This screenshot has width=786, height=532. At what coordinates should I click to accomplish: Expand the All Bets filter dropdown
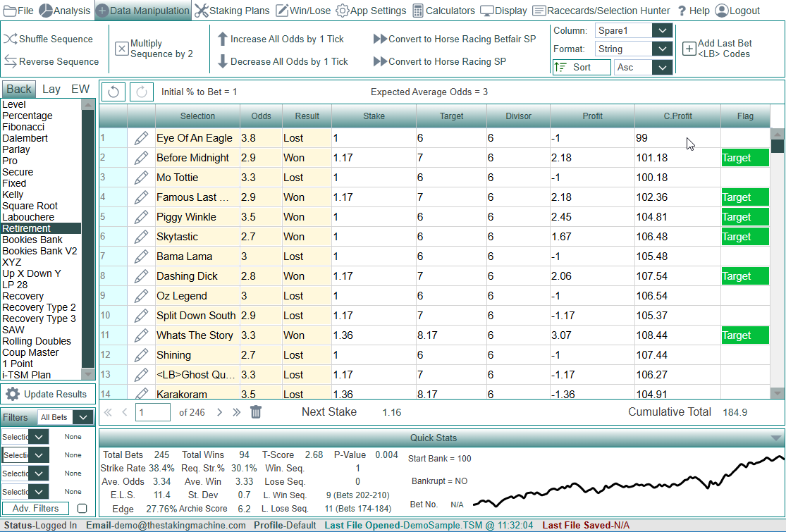coord(83,417)
